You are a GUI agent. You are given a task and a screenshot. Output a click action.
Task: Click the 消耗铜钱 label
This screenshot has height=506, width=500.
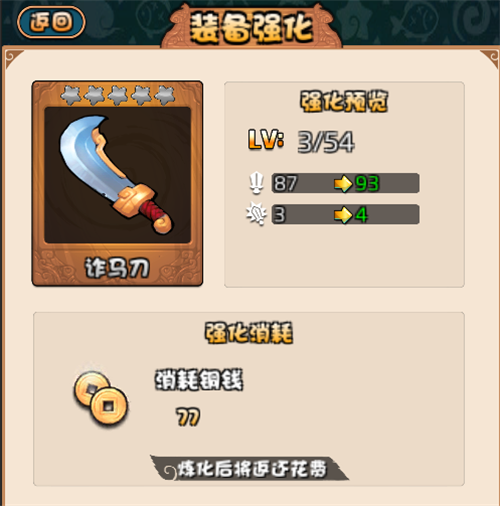click(199, 379)
